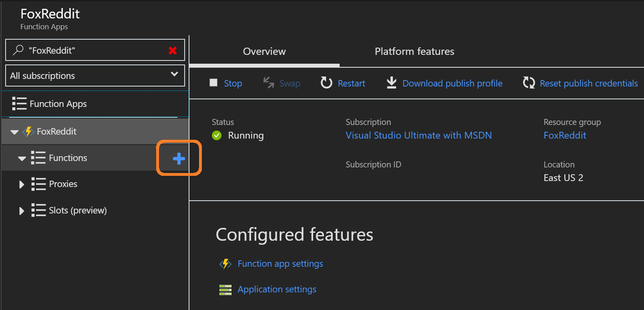Click the FoxReddit page title
Screen dimensions: 644x310
tap(50, 14)
